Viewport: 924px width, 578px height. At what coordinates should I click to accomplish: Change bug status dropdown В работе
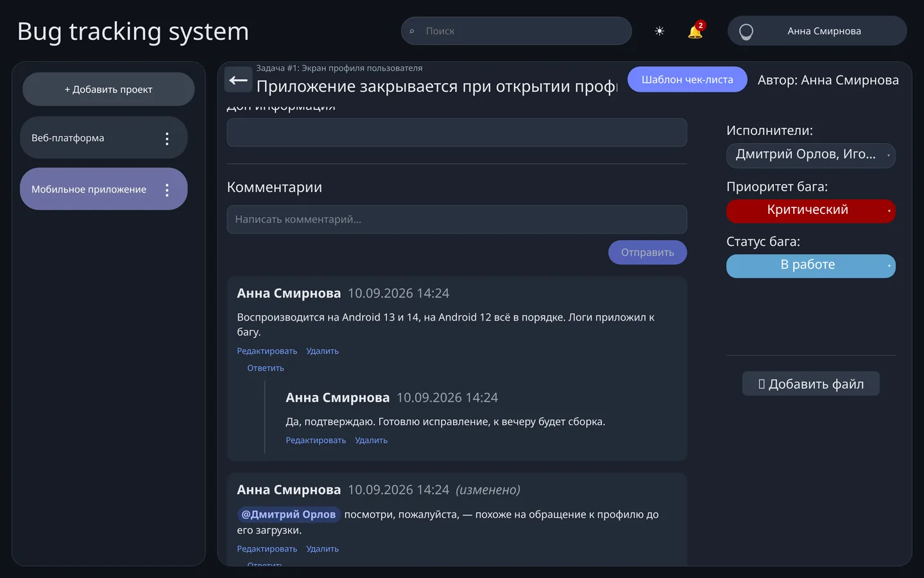pyautogui.click(x=810, y=265)
